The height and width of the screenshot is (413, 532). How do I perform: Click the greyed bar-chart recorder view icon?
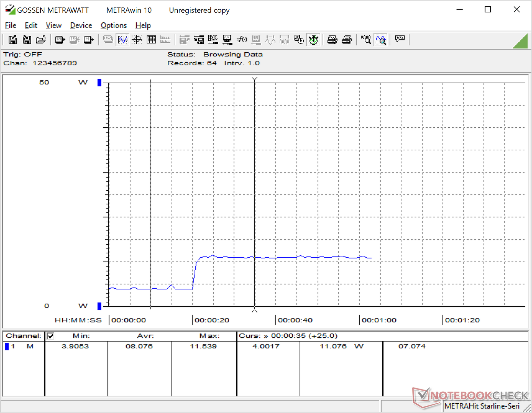[x=165, y=40]
